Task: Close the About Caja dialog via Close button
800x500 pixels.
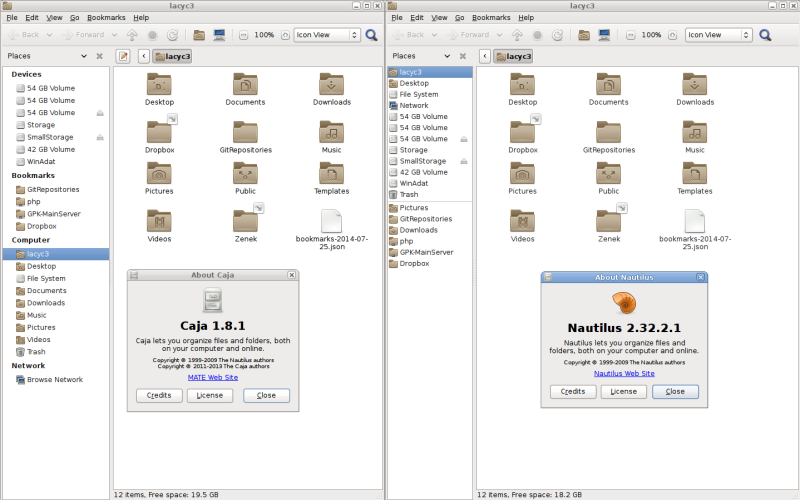Action: click(x=266, y=395)
